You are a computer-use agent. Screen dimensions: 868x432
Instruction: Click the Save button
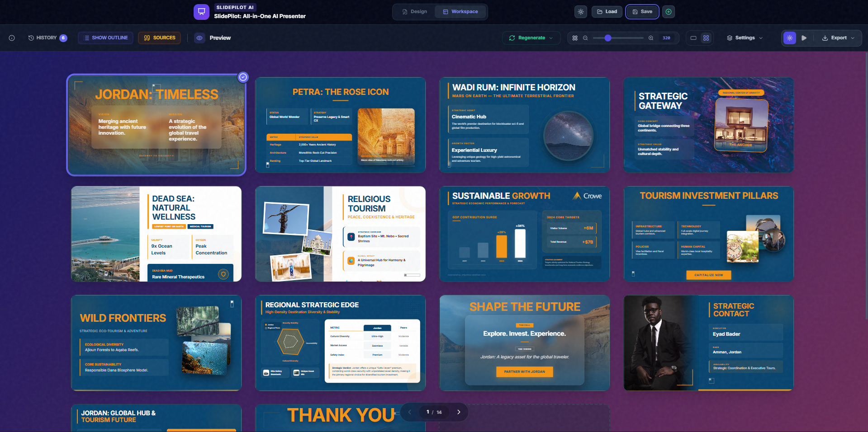642,12
